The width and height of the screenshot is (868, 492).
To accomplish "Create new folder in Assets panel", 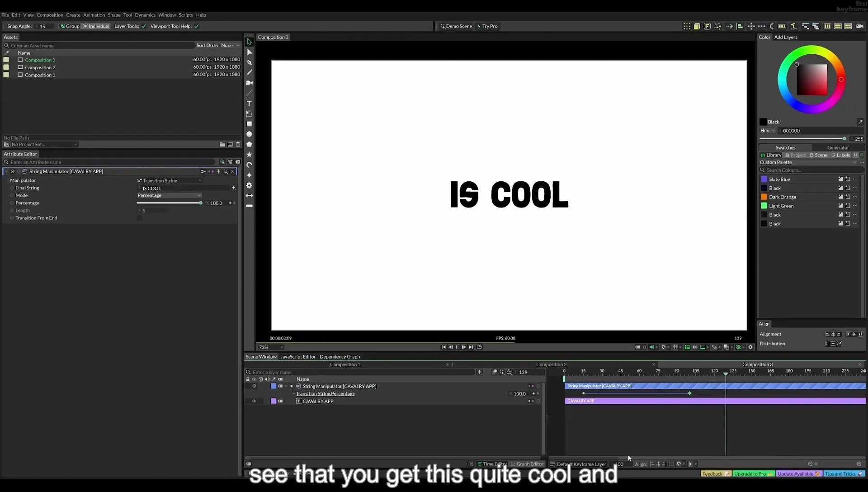I will [222, 145].
